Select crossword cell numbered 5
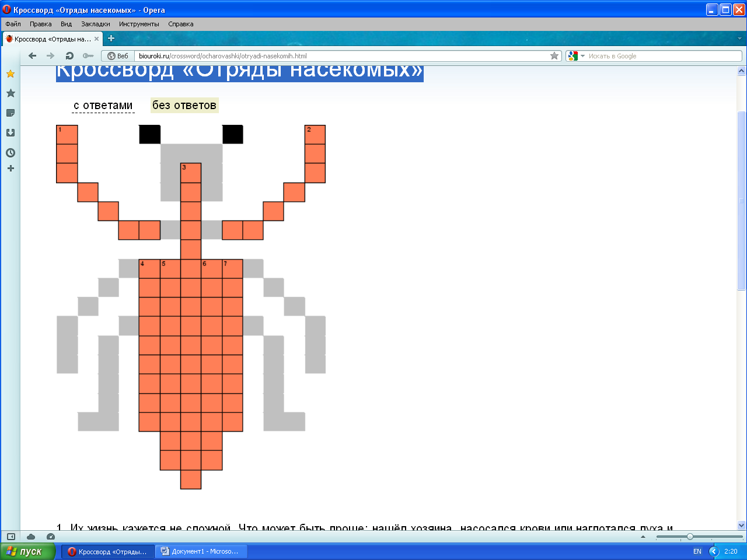The width and height of the screenshot is (747, 560). click(170, 269)
